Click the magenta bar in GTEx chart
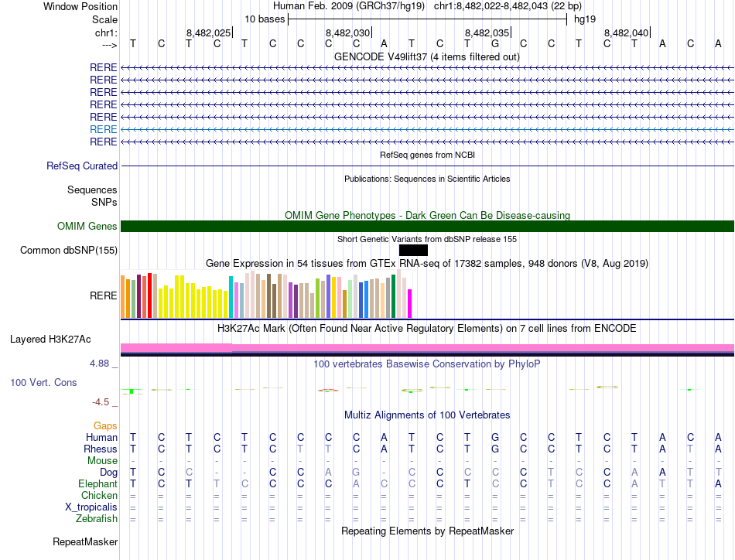 coord(410,303)
